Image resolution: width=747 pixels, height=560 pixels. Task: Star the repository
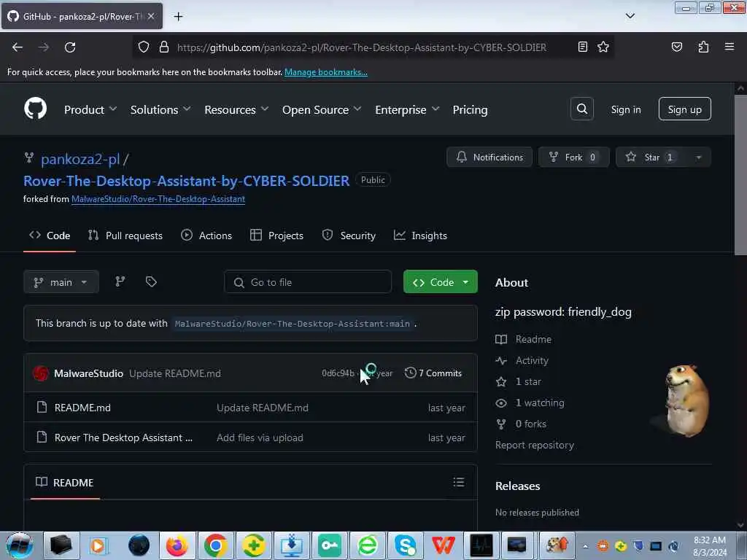(651, 157)
